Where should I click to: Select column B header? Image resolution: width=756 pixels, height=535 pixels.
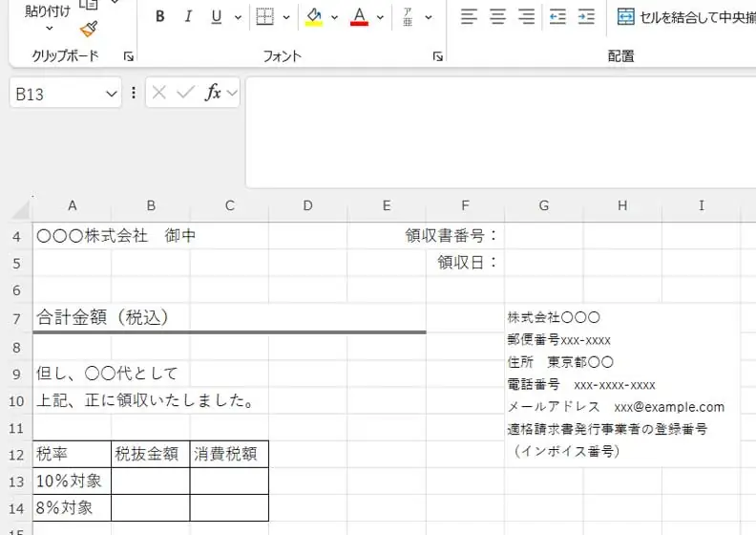click(151, 205)
